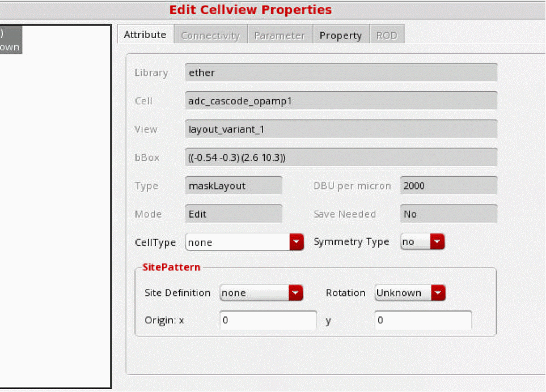Expand the CellType dropdown
The width and height of the screenshot is (546, 392).
244,242
